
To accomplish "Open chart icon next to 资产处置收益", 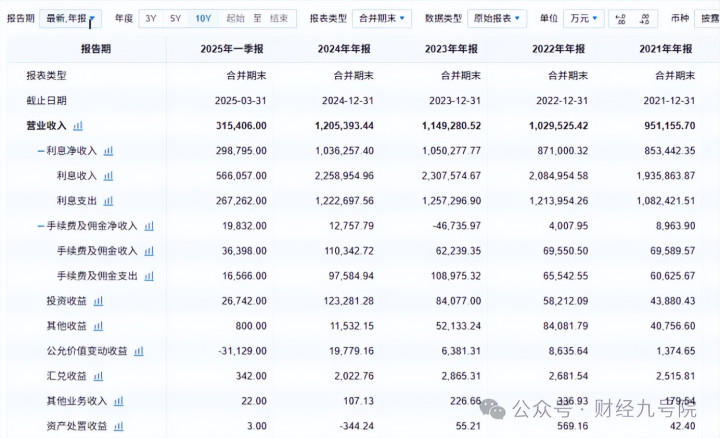I will pyautogui.click(x=118, y=426).
